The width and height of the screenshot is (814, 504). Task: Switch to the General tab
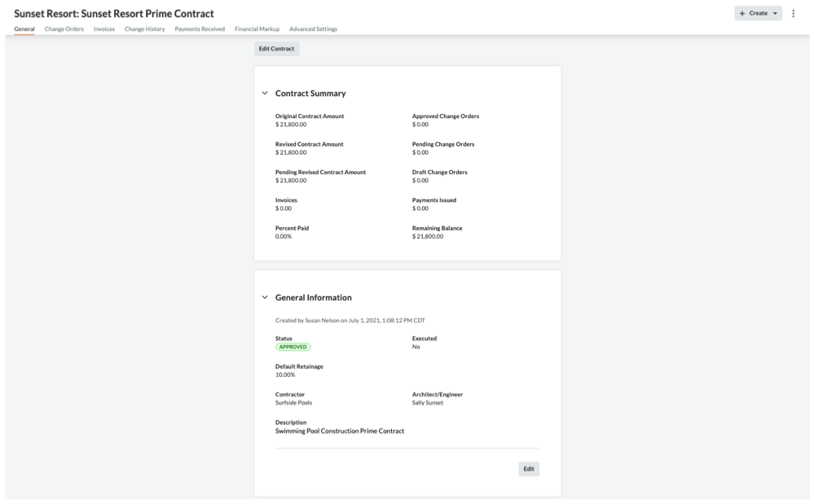(24, 29)
